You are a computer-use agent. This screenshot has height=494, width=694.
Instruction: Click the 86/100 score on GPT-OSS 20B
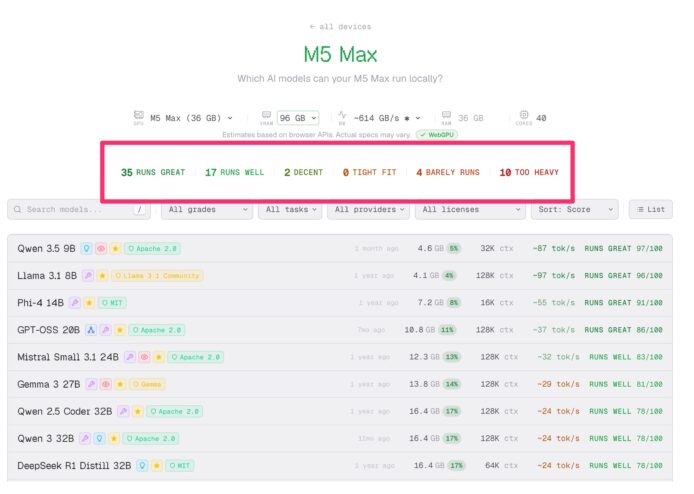point(649,330)
